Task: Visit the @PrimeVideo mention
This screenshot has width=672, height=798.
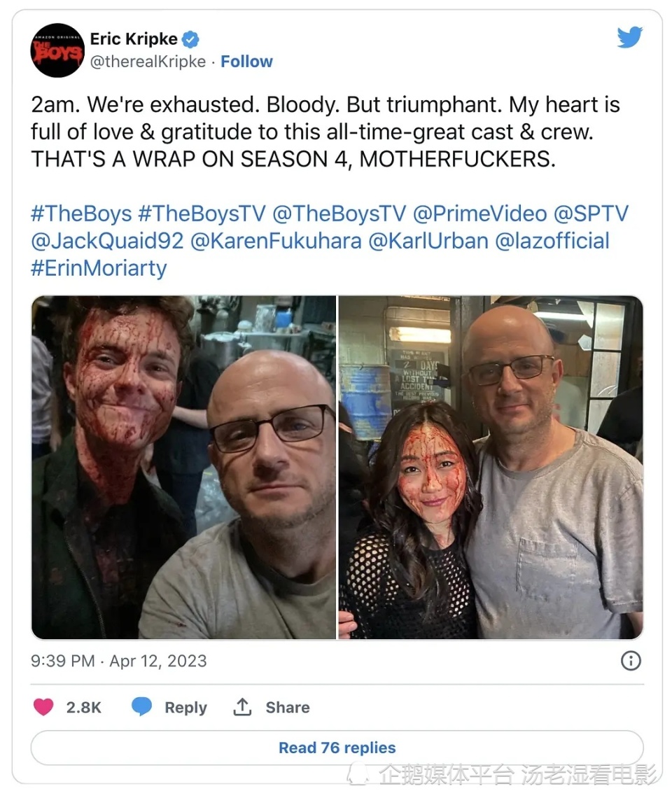Action: point(479,213)
